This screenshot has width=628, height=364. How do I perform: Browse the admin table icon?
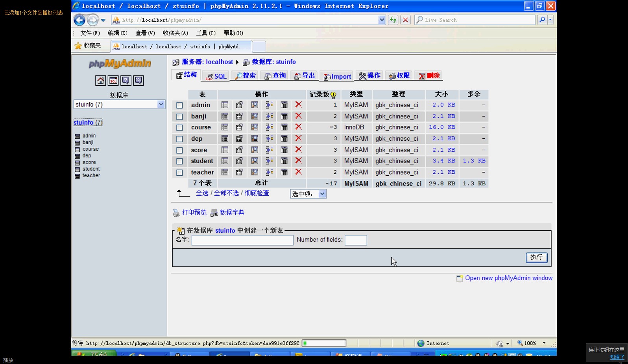(225, 105)
